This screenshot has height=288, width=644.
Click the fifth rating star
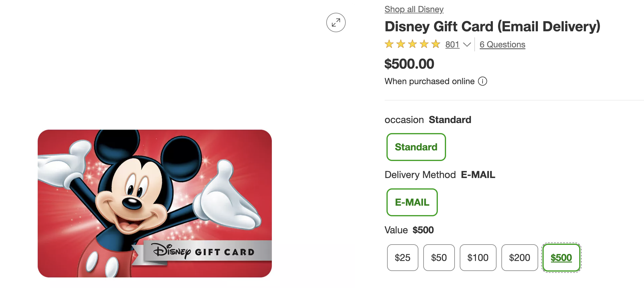(x=436, y=44)
